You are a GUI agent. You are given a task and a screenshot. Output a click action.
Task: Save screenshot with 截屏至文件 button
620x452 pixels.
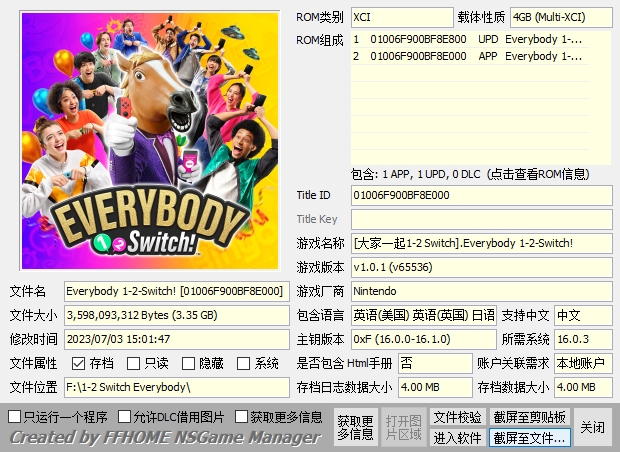pos(529,438)
